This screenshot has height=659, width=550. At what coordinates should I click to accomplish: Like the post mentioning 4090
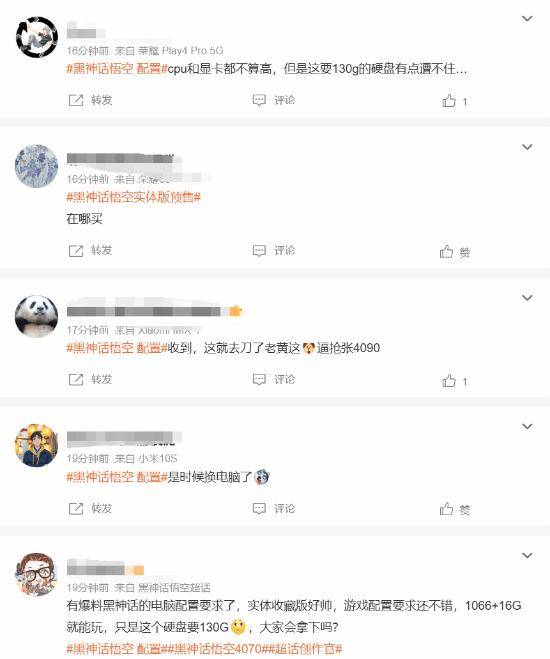454,381
